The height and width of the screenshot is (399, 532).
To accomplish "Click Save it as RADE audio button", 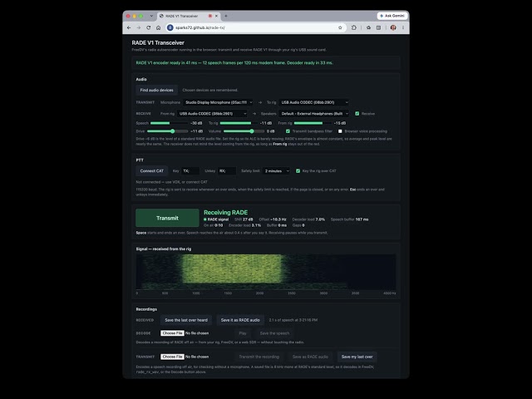I will coord(240,320).
